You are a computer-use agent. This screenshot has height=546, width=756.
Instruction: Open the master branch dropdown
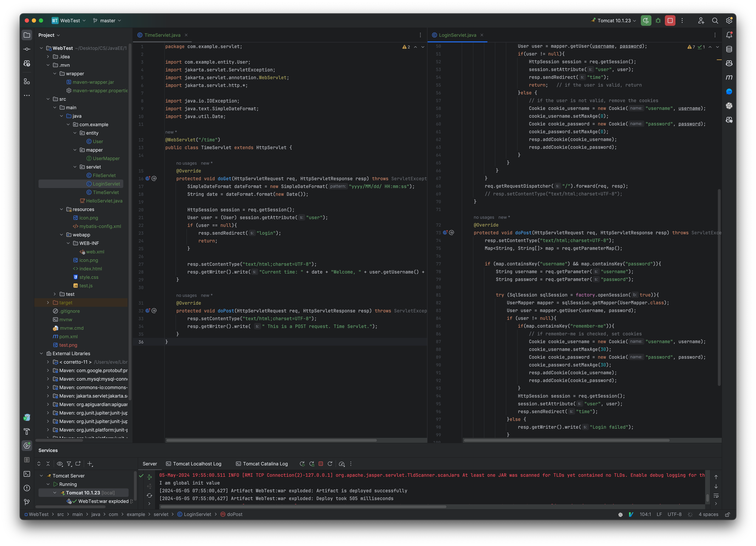click(107, 20)
